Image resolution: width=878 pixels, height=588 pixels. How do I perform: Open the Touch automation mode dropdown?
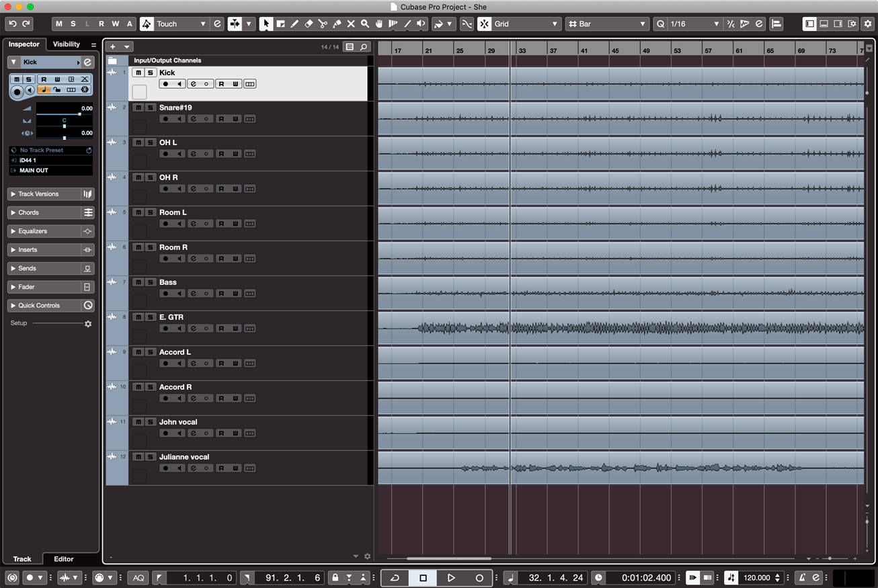point(202,24)
